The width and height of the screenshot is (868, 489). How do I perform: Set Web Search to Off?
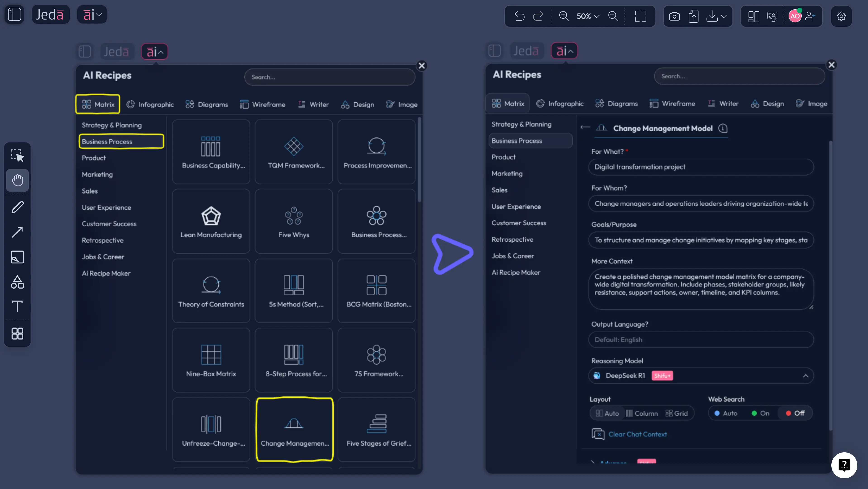[x=795, y=413]
